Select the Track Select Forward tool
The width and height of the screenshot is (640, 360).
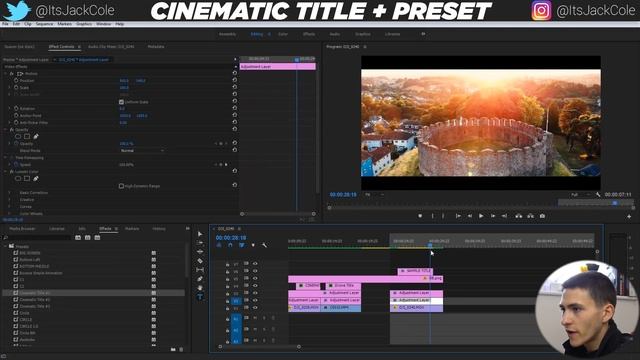(x=200, y=243)
